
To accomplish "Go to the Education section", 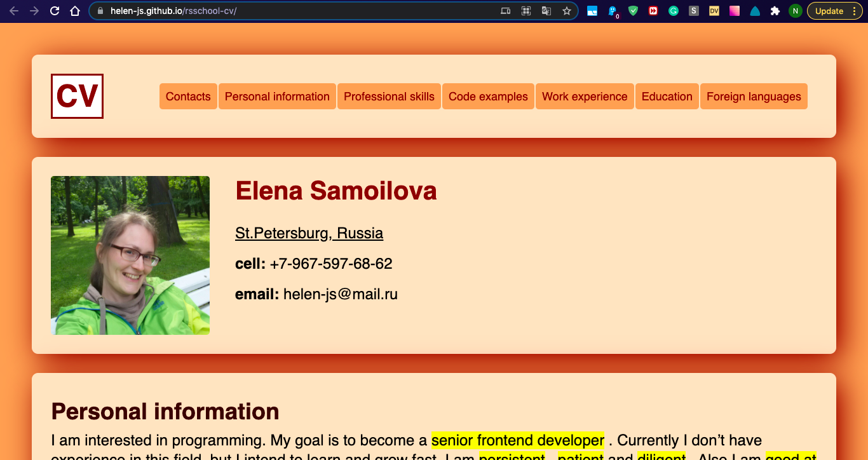I will [x=667, y=97].
